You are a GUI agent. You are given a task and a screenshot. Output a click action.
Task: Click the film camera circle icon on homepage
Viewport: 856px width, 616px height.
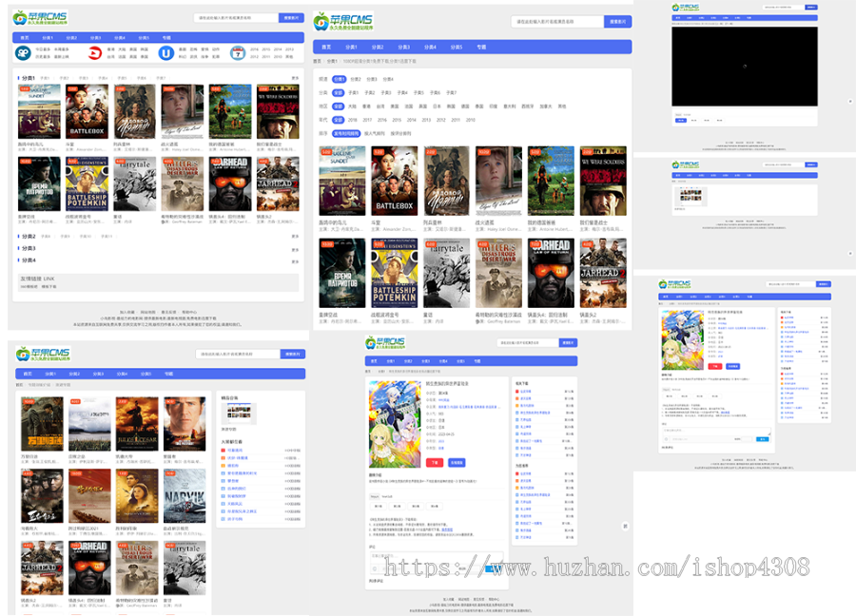click(x=23, y=53)
